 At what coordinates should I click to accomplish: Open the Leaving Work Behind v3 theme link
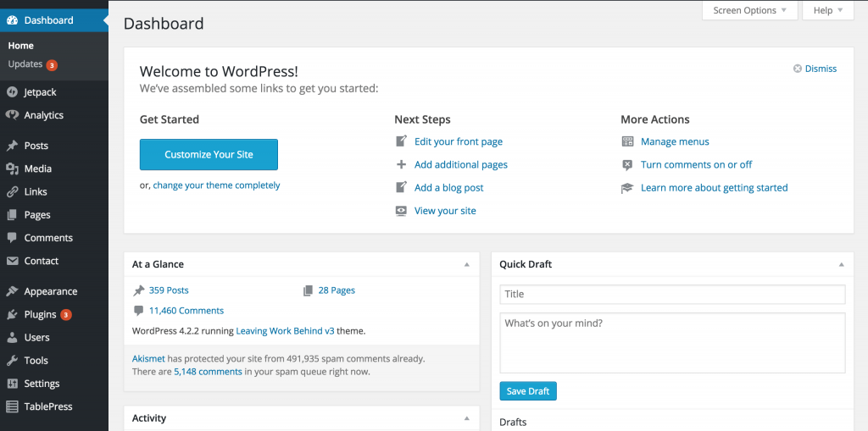coord(285,331)
